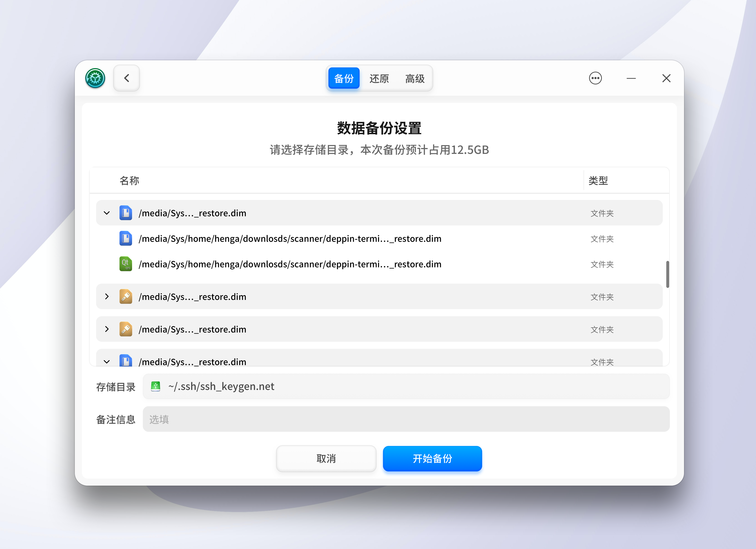Screen dimensions: 756x549
Task: Expand the second brush-icon folder entry
Action: [x=107, y=329]
